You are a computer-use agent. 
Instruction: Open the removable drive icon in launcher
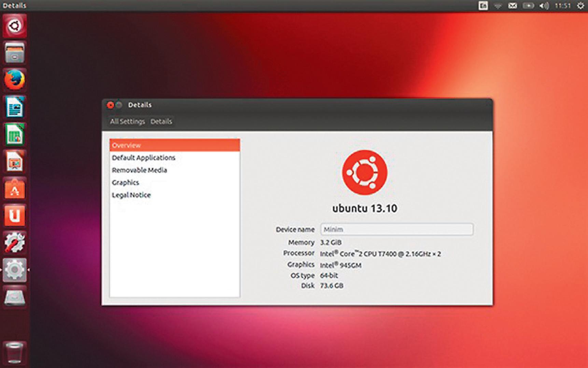[x=14, y=297]
